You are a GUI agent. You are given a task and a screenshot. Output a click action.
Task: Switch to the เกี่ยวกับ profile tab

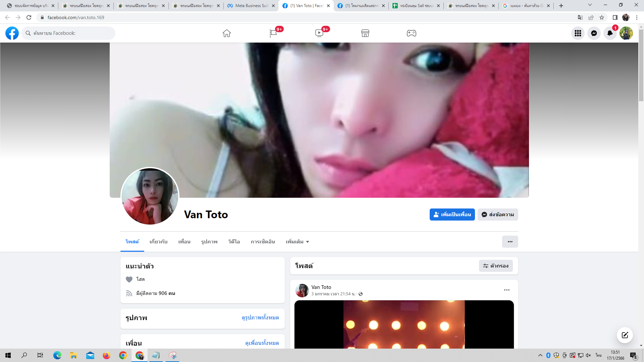click(158, 242)
